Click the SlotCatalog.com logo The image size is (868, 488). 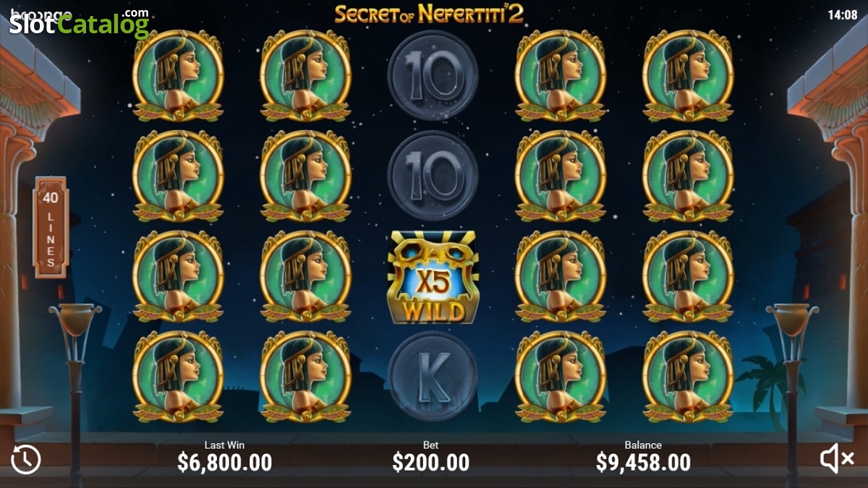click(80, 23)
